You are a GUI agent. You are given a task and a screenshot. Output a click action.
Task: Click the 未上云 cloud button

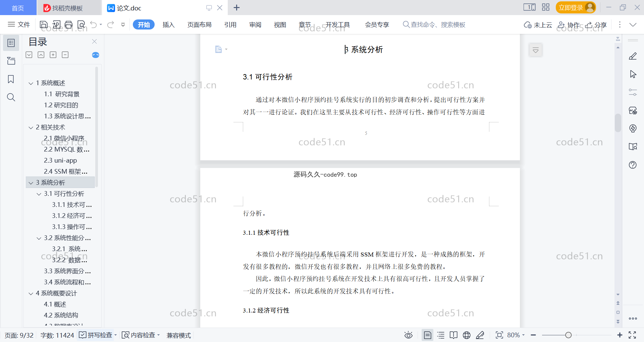538,25
